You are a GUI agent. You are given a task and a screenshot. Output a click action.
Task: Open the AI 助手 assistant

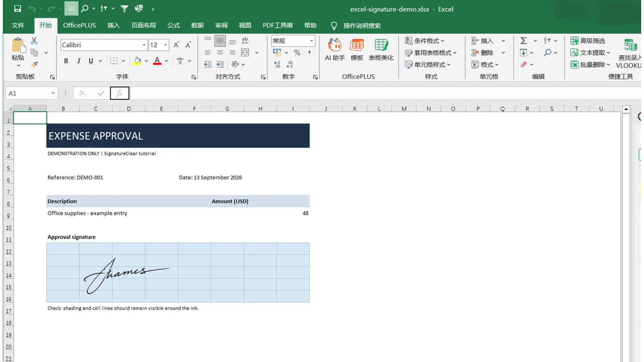(x=334, y=49)
